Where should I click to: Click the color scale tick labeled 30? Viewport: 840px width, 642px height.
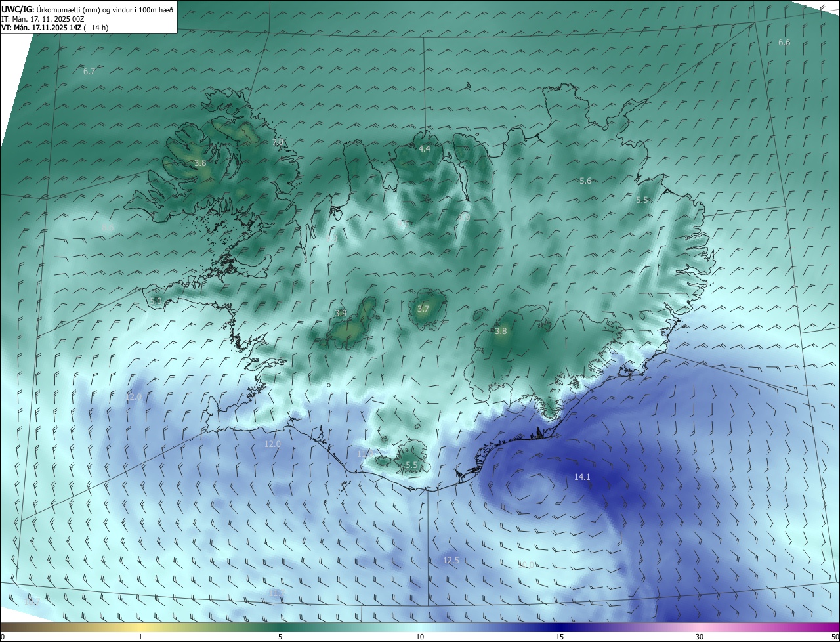700,637
